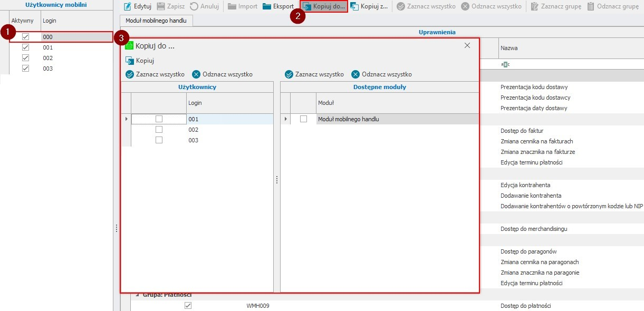Tick the checkbox for user 002 in dialog

(159, 130)
